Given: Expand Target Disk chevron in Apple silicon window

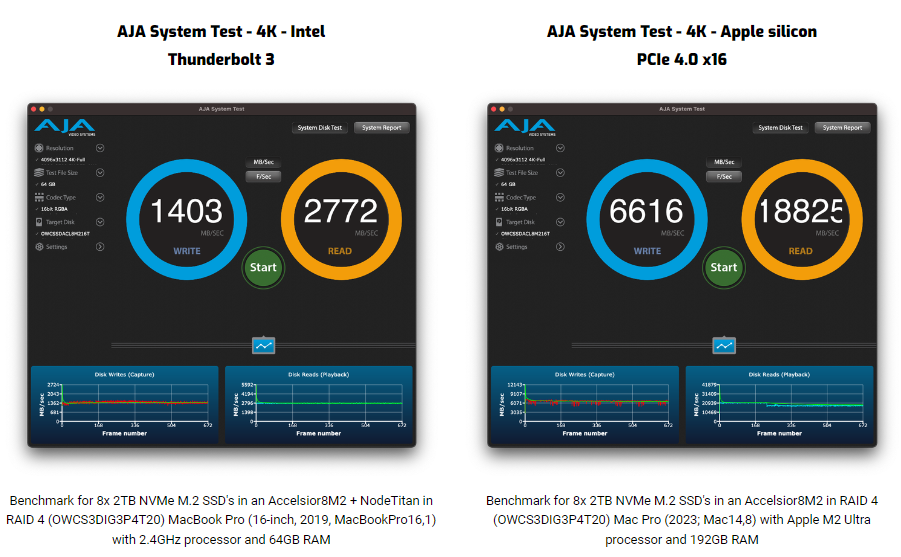Looking at the screenshot, I should [x=560, y=222].
